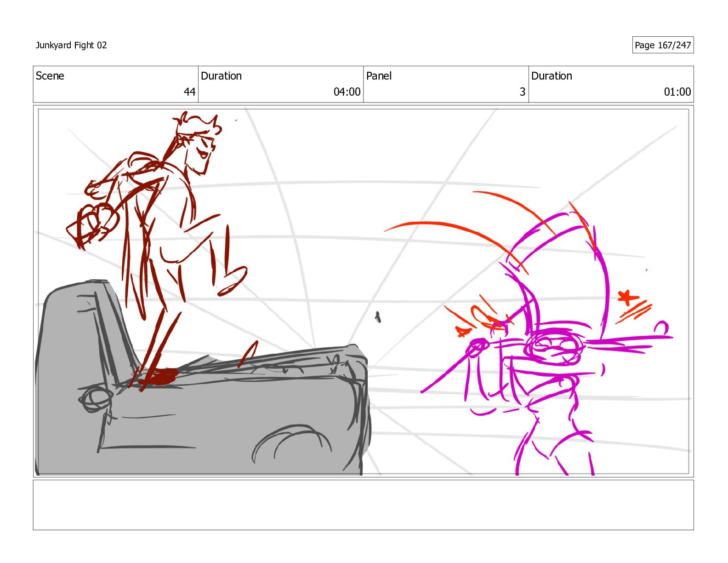Click the storyboard panel drawing
The image size is (728, 563).
pos(363,291)
